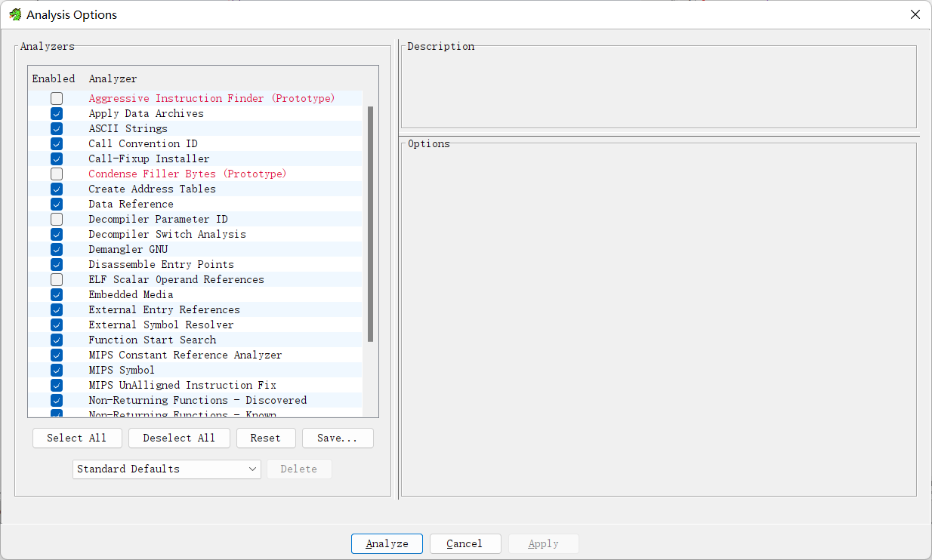Click the Analyzer column header
The height and width of the screenshot is (560, 932).
coord(113,78)
